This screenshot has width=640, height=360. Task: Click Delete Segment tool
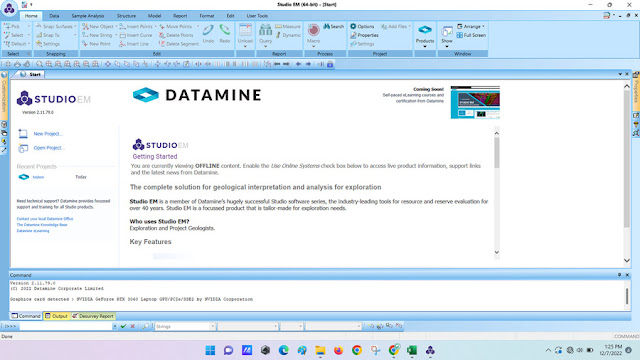(x=179, y=44)
